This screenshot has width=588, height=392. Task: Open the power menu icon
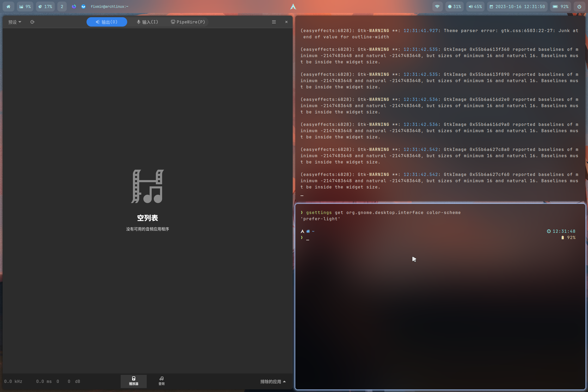[x=579, y=7]
